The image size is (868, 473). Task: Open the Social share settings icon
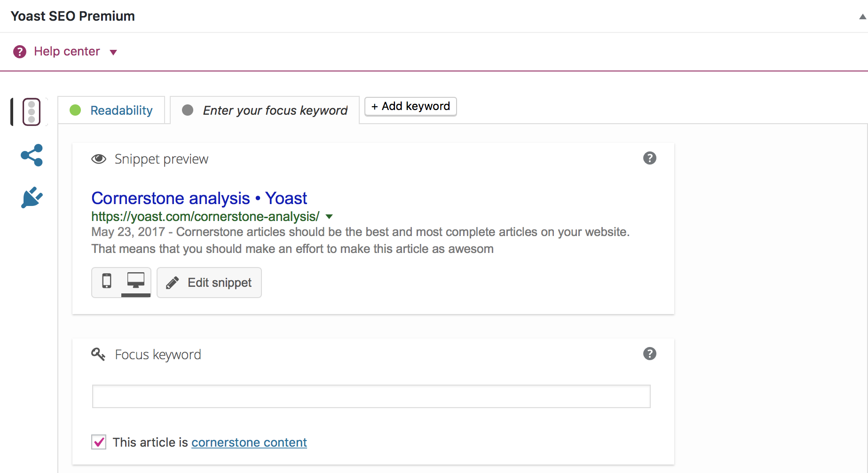pos(32,155)
